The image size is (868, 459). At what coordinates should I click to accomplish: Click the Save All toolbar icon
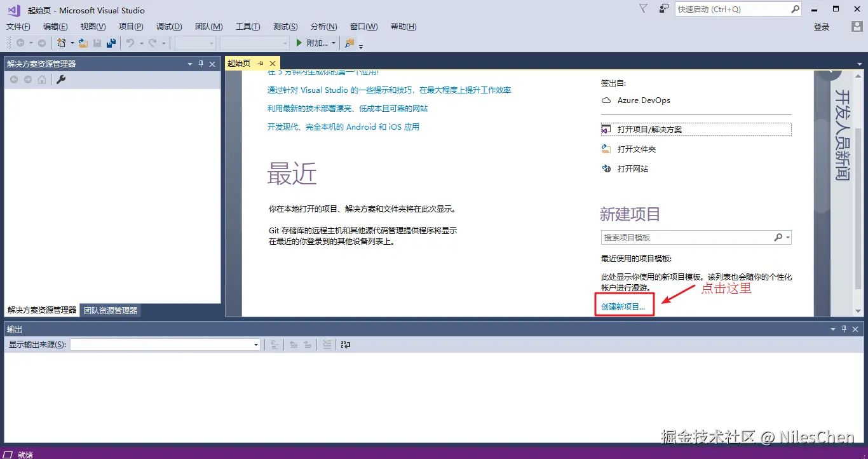[111, 43]
